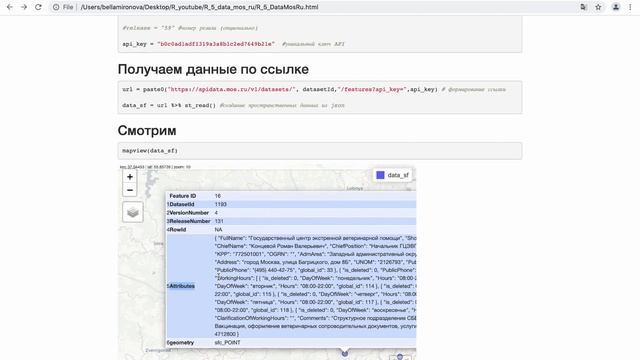Click the api_key code line
Image resolution: width=640 pixels, height=360 pixels.
[233, 44]
